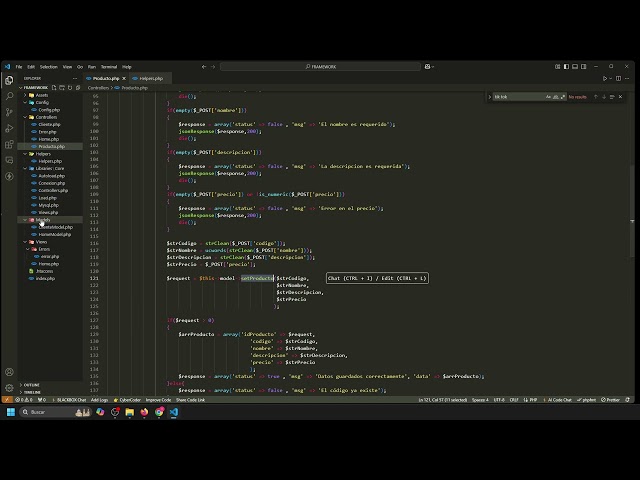Open the Search view in activity bar

tap(9, 96)
